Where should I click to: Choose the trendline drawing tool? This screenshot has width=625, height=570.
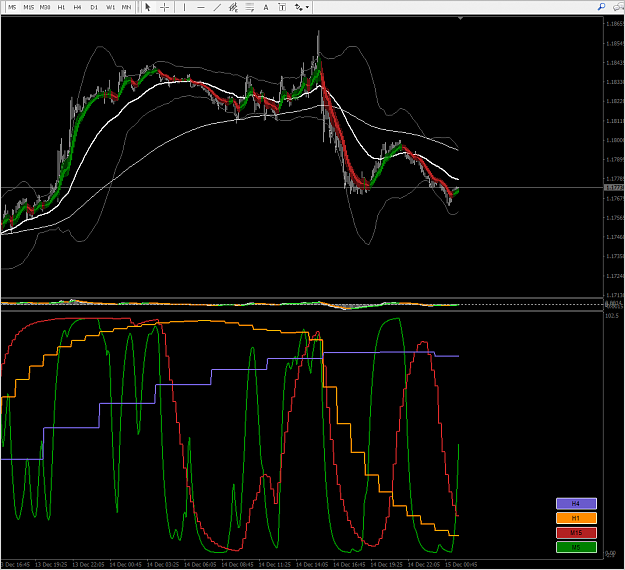click(217, 7)
